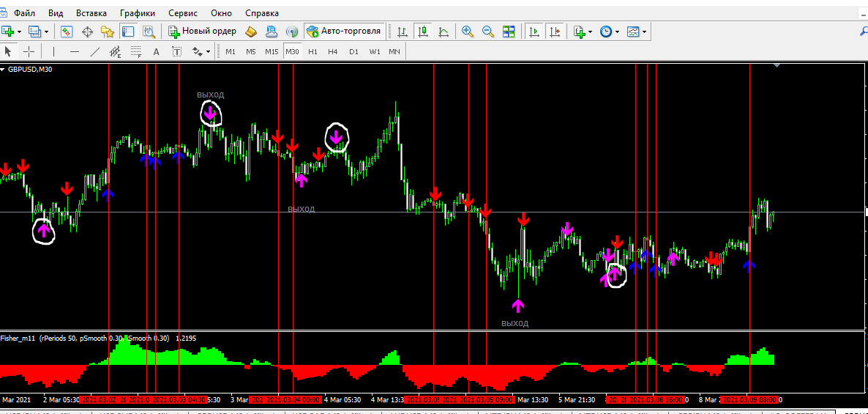Image resolution: width=868 pixels, height=414 pixels.
Task: Pick the trendline drawing tool
Action: tap(94, 51)
